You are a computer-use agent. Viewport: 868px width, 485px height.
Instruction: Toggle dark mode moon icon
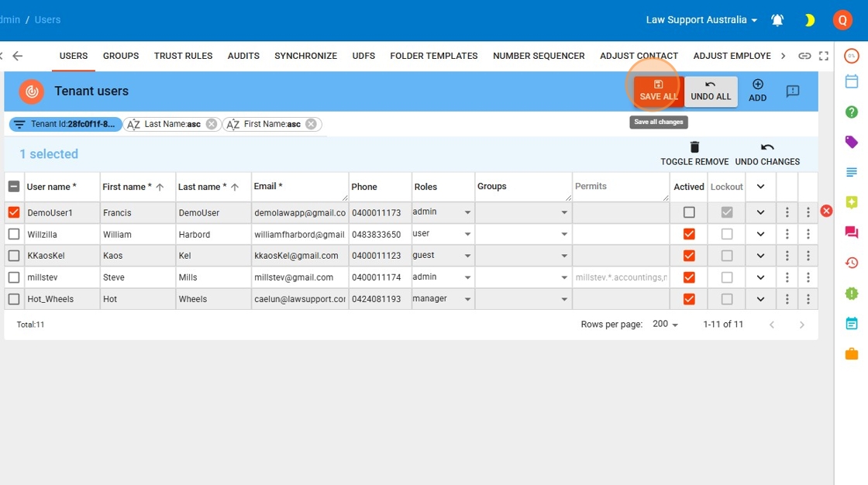(809, 20)
